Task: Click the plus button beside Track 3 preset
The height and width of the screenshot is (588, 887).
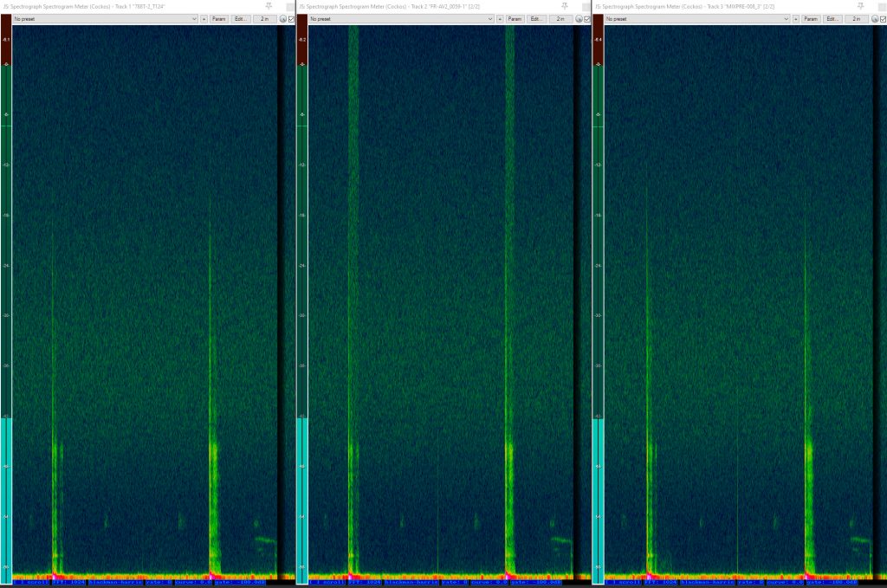Action: click(796, 18)
